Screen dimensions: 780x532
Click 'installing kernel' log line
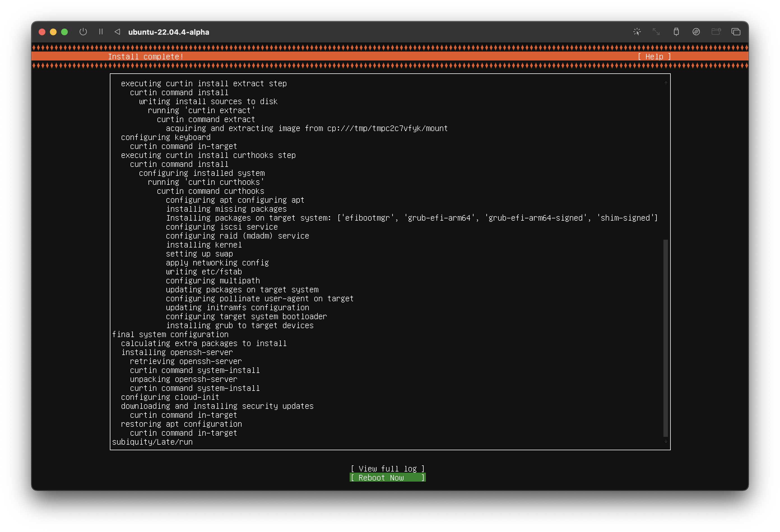pos(204,245)
